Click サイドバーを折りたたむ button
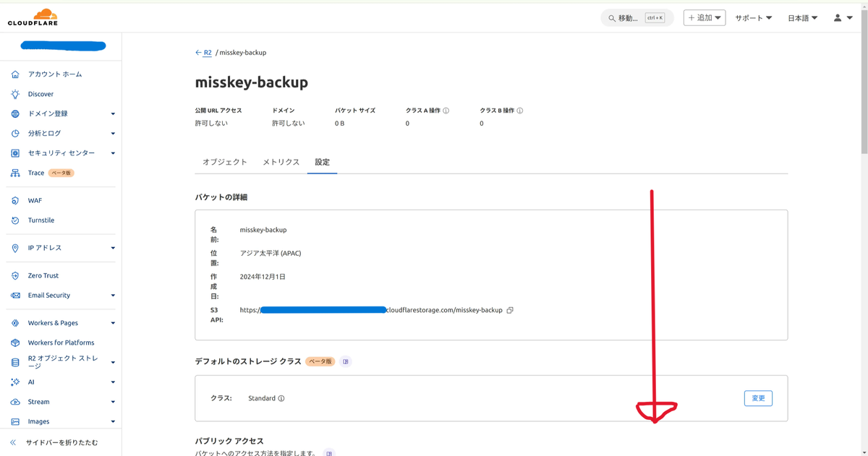The image size is (868, 456). coord(61,442)
